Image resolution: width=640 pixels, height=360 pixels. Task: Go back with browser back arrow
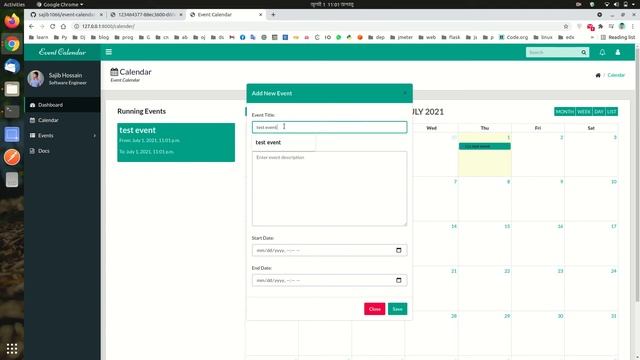31,26
